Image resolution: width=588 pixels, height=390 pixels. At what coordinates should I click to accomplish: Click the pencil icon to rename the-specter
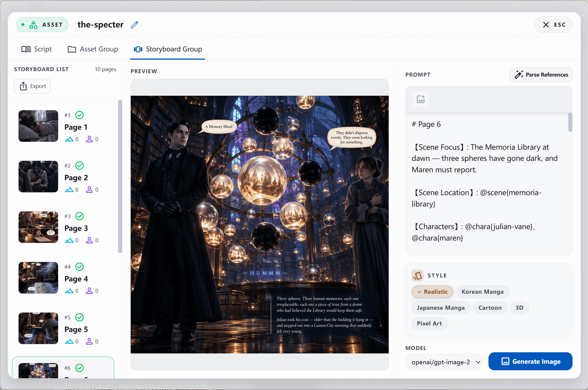(134, 25)
